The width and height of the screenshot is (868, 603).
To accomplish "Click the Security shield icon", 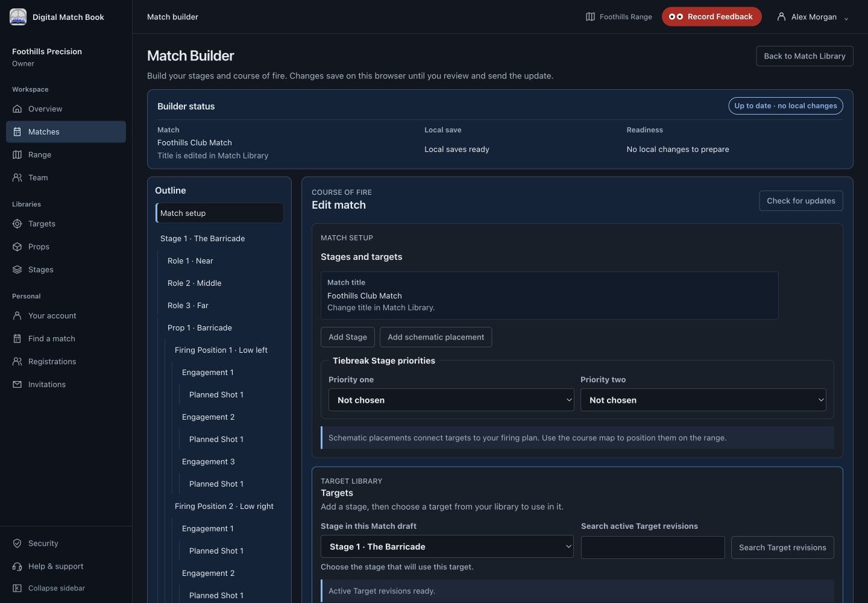I will (17, 543).
